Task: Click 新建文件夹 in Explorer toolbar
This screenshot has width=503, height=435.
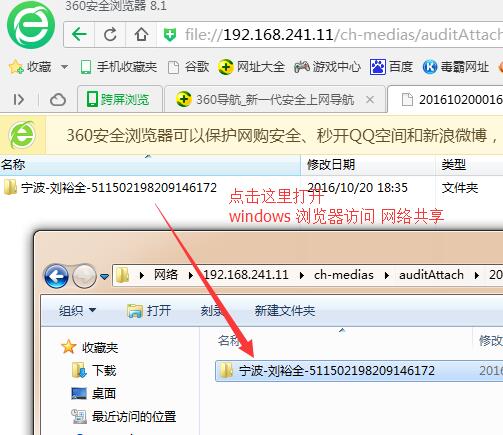Action: (285, 311)
